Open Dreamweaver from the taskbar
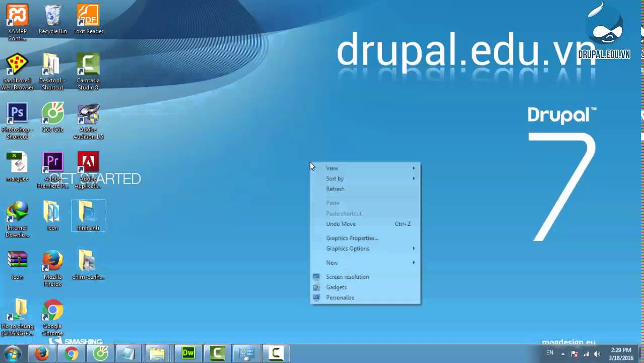This screenshot has width=644, height=363. tap(188, 354)
